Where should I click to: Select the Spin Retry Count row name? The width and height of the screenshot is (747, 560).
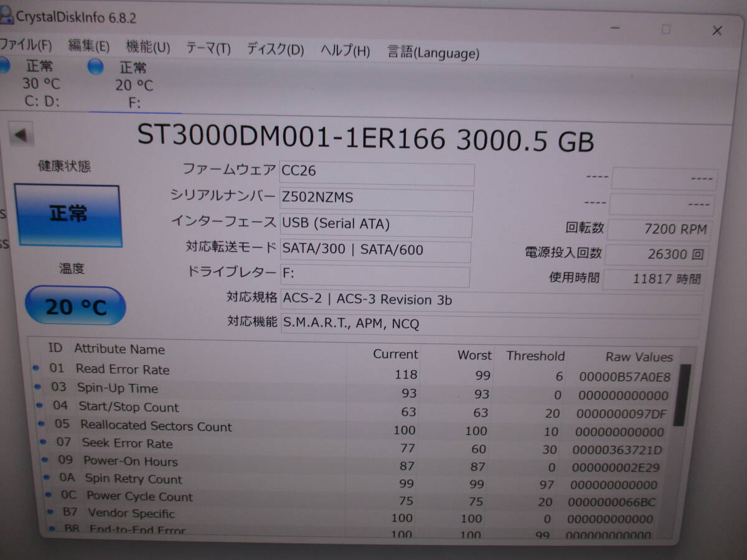click(134, 479)
